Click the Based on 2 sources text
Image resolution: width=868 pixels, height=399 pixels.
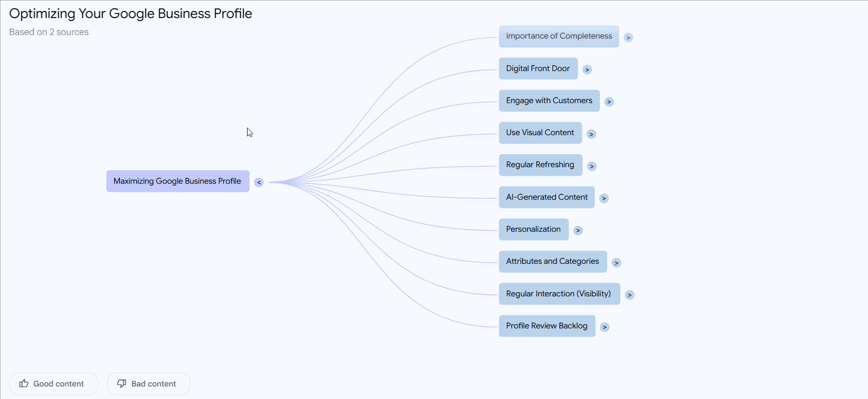click(49, 32)
